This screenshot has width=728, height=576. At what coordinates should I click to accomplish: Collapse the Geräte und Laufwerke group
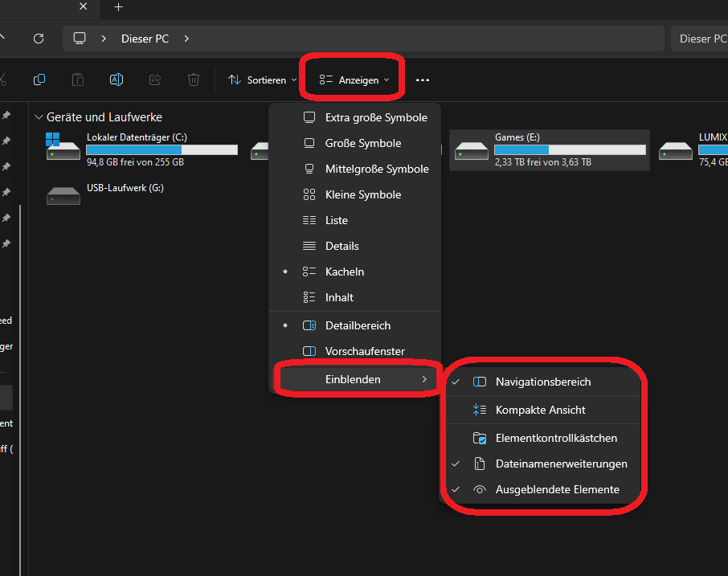click(39, 117)
